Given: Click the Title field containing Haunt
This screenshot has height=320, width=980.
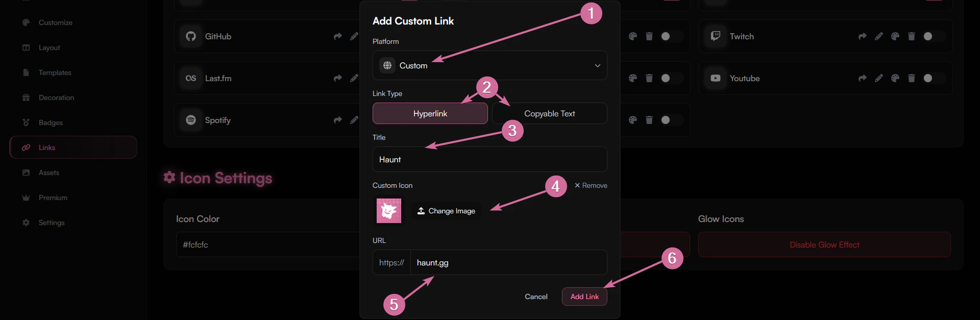Looking at the screenshot, I should tap(489, 159).
